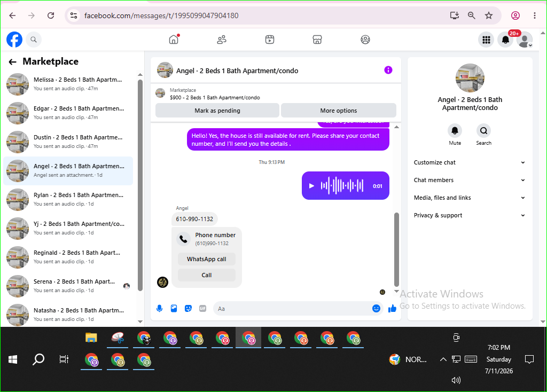Click the Call button in phone card
The height and width of the screenshot is (392, 547).
pyautogui.click(x=207, y=275)
